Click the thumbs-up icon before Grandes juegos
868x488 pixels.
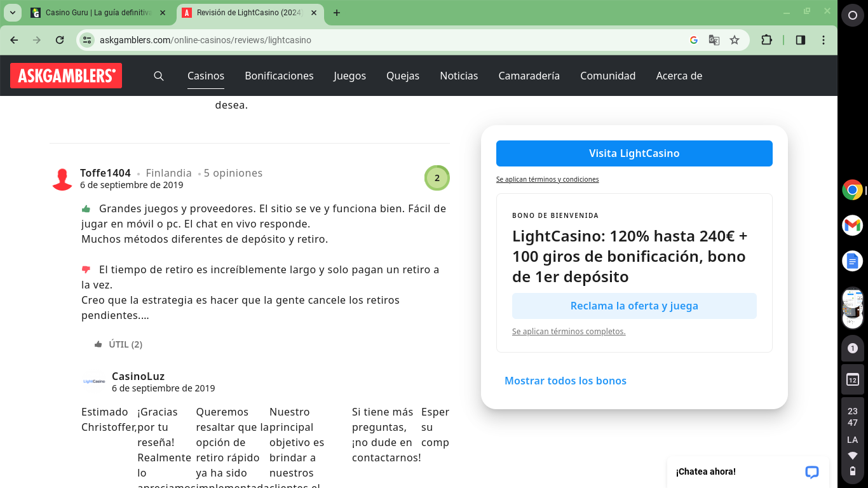click(x=86, y=208)
